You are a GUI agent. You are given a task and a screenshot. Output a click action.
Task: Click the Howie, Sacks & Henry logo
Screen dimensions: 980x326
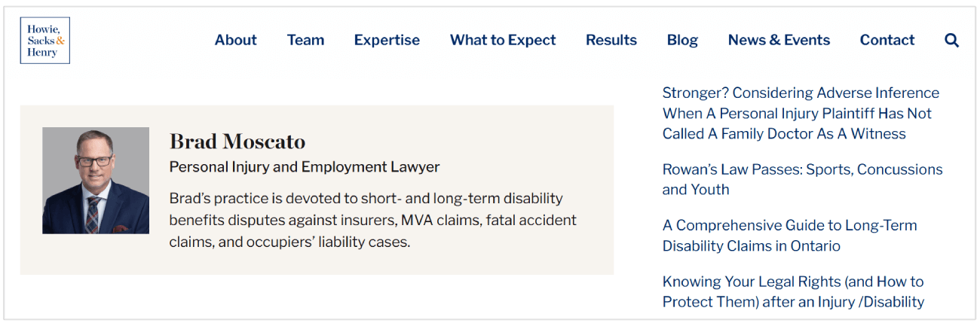[x=44, y=41]
